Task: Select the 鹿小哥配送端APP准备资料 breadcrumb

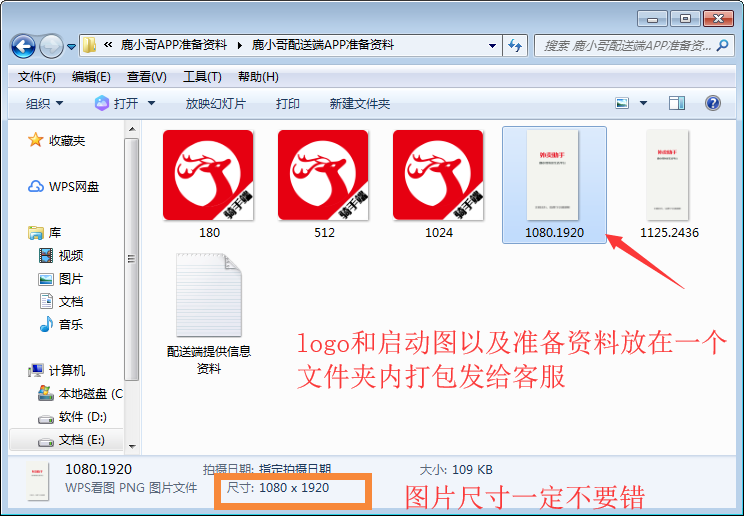Action: coord(323,45)
